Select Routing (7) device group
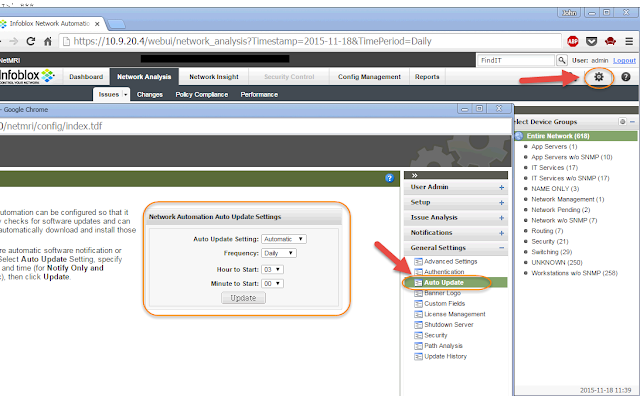640x396 pixels. pyautogui.click(x=547, y=231)
